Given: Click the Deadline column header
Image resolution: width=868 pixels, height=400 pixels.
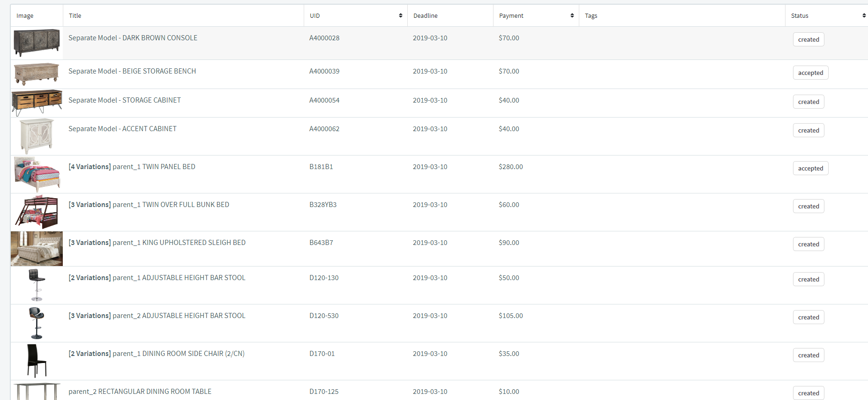Looking at the screenshot, I should click(425, 15).
